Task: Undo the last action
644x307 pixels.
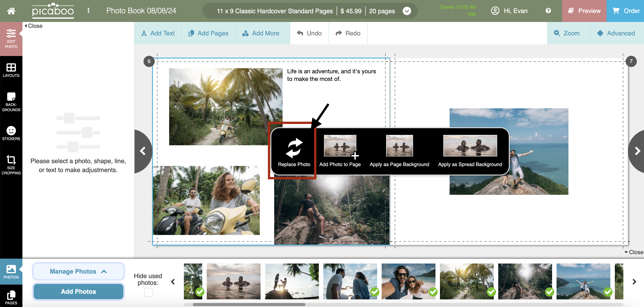Action: click(x=309, y=33)
